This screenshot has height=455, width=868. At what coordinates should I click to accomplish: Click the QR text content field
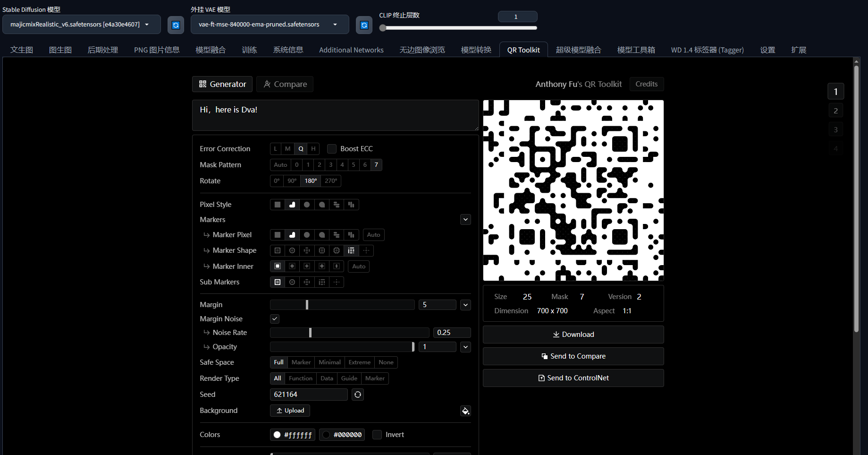click(x=336, y=115)
